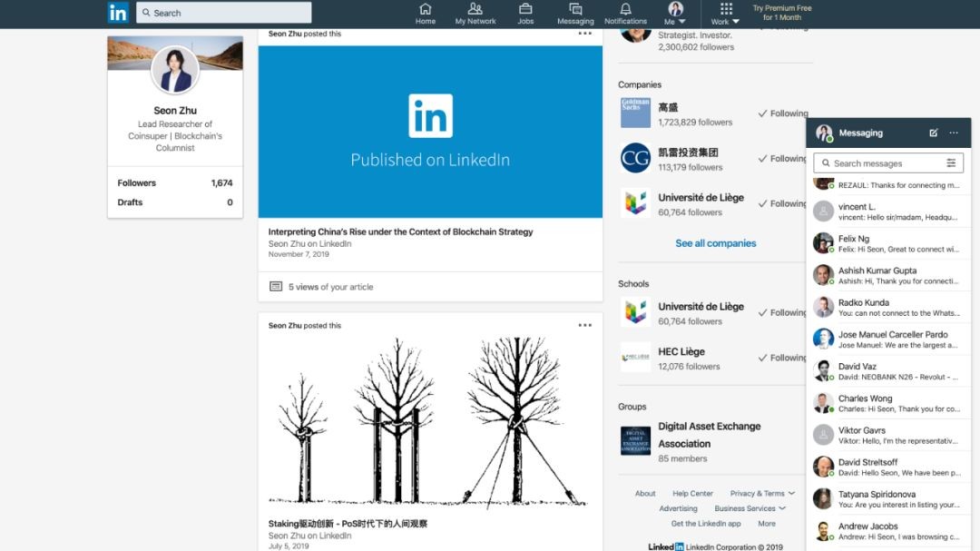980x551 pixels.
Task: Open the message filter settings icon
Action: click(951, 163)
